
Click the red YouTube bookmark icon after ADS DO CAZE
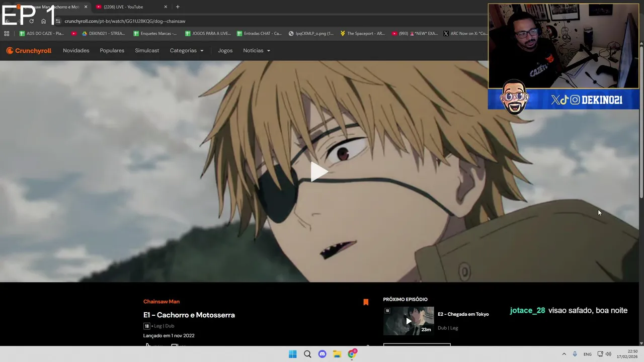[x=74, y=34]
